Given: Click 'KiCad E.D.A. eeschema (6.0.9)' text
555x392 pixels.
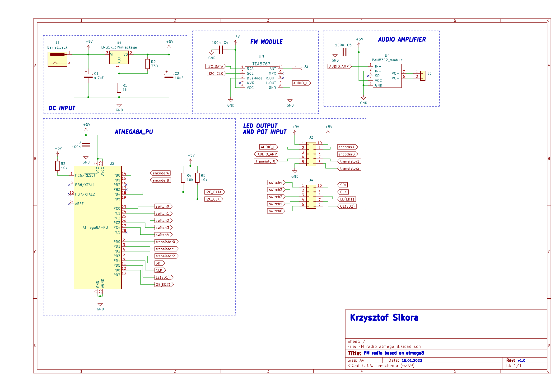Looking at the screenshot, I should (x=381, y=365).
